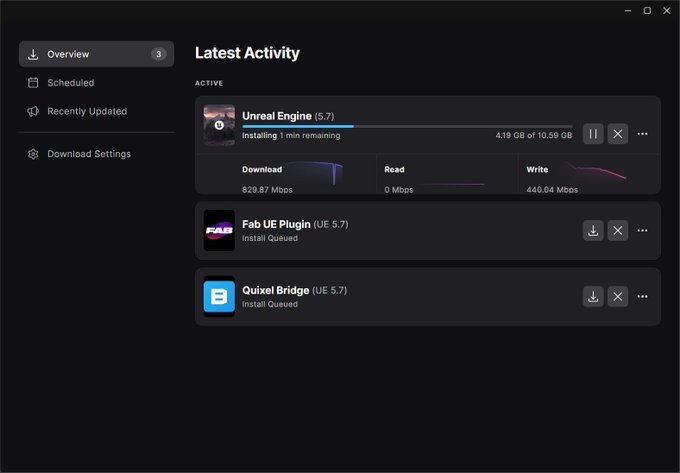Click the Fab UE Plugin thumbnail
Screen dimensions: 680x473
pos(219,231)
